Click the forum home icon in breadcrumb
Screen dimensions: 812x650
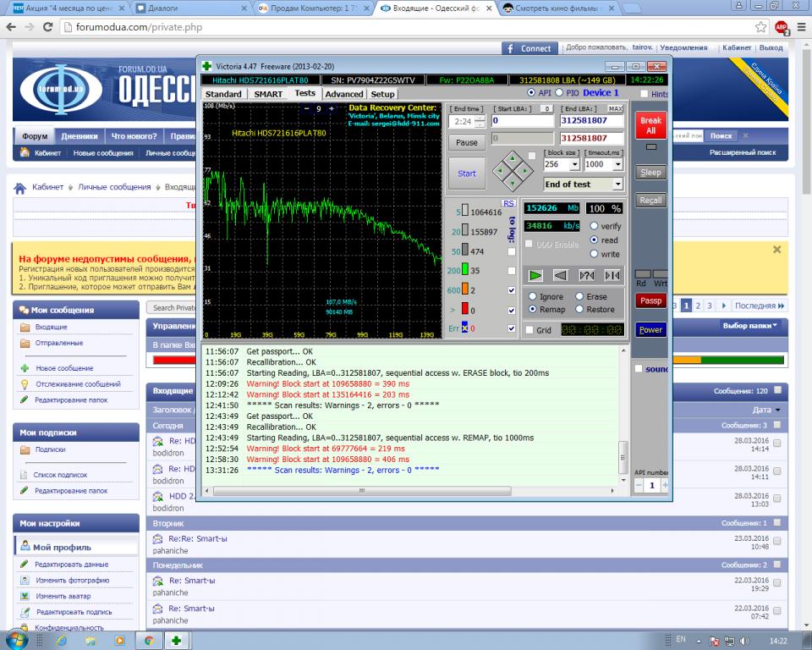(19, 188)
